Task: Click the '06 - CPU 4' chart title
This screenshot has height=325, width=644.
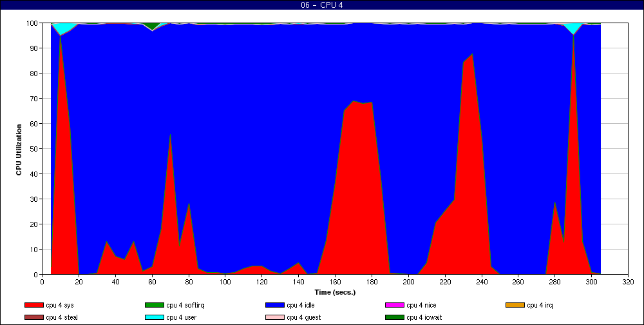Action: [322, 5]
